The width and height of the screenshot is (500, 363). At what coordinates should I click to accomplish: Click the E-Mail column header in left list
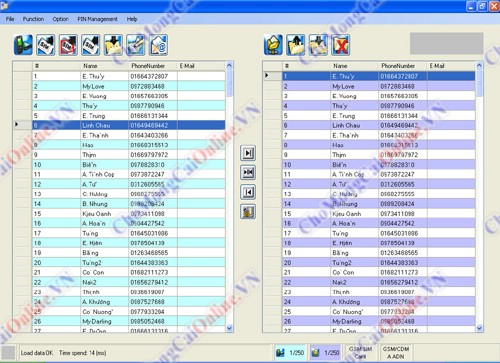click(201, 66)
